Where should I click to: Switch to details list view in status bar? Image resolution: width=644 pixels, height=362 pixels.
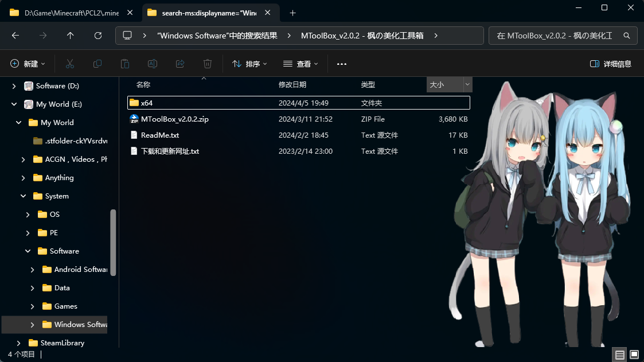click(619, 355)
